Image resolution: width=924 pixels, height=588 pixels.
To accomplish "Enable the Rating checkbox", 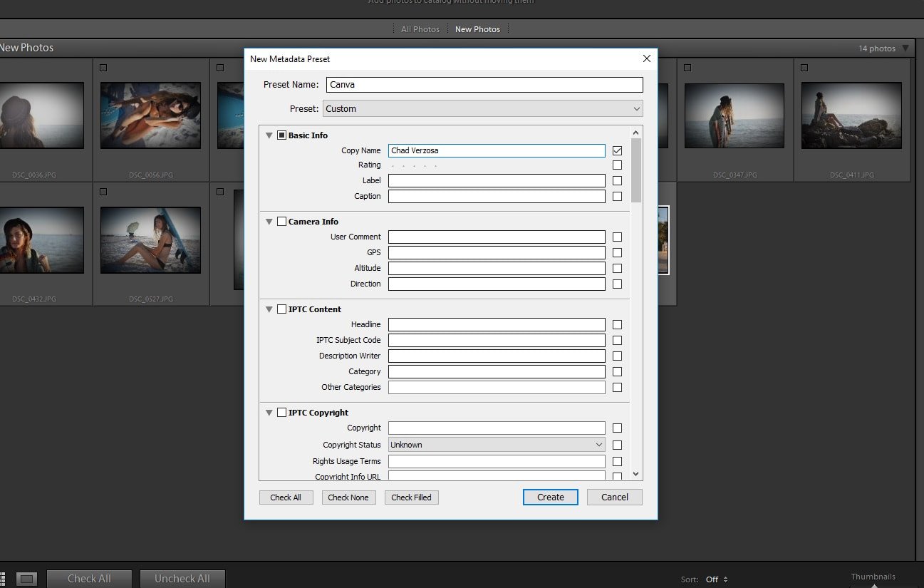I will click(617, 165).
